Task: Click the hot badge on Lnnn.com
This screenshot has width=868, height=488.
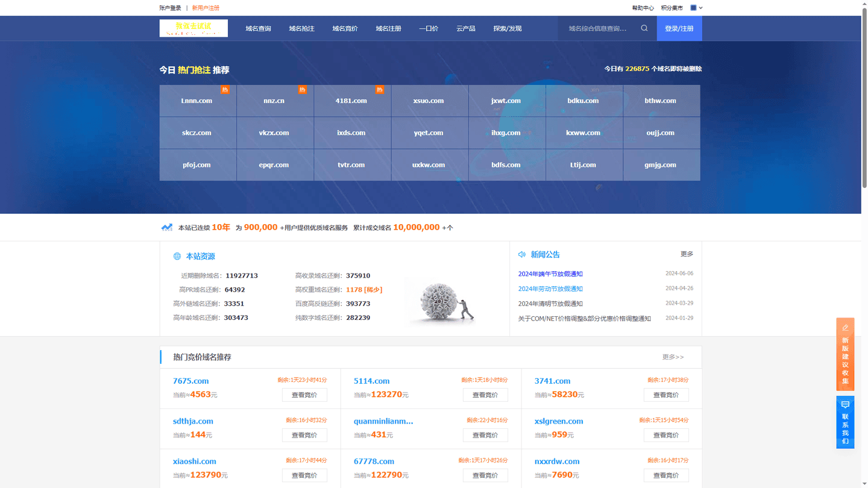Action: click(225, 90)
